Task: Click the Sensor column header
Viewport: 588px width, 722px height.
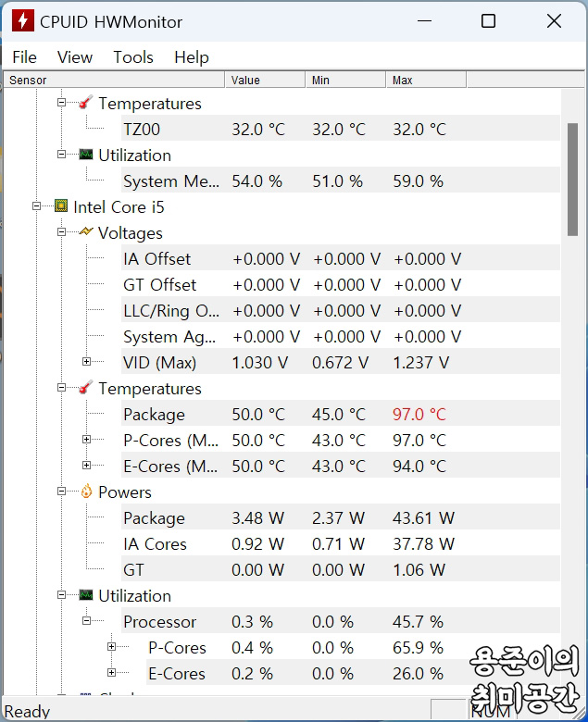Action: [x=114, y=81]
